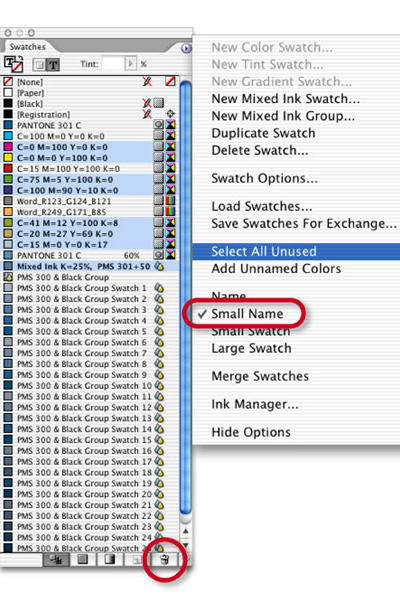Select the [None] swatch color chip
Viewport: 400px width, 594px height.
[x=8, y=81]
